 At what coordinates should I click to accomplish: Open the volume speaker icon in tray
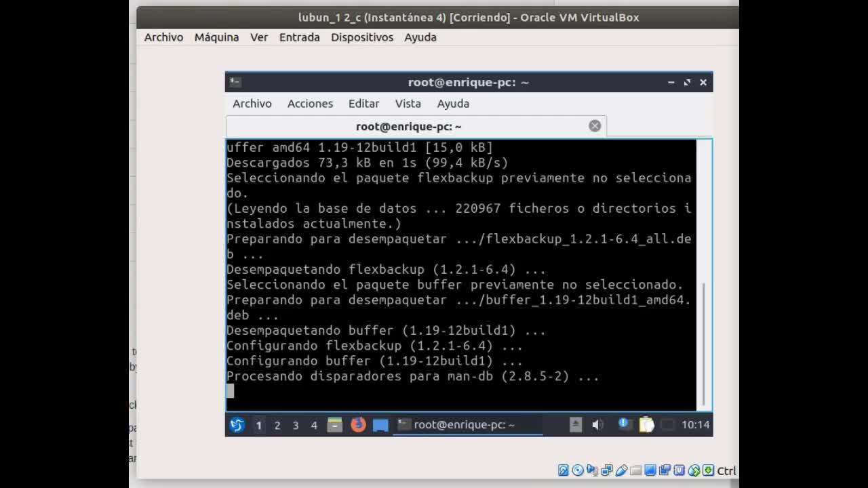coord(597,425)
